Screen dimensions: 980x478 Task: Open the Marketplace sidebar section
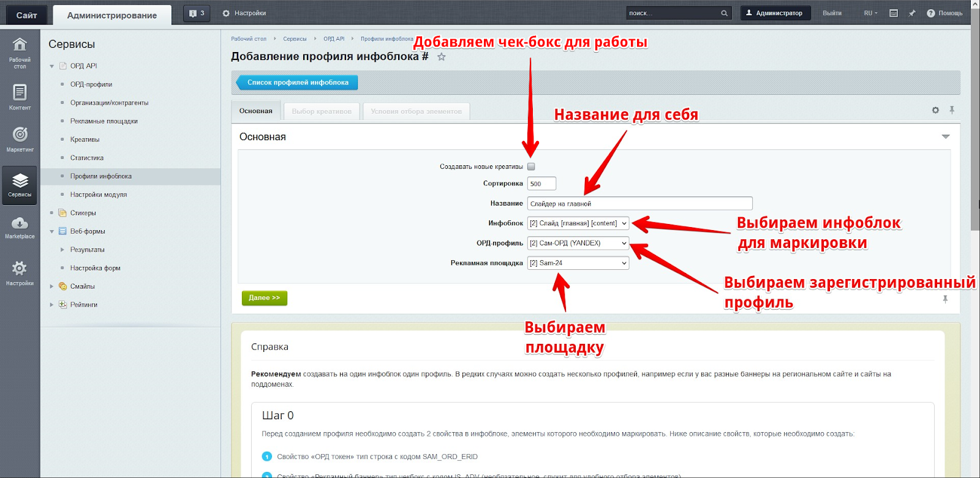tap(20, 227)
